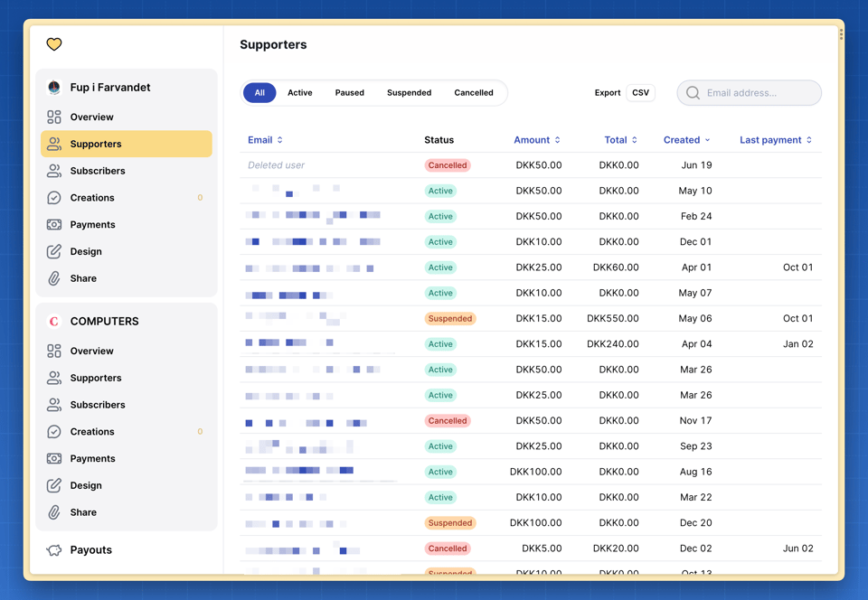Click the yellow heart logo
868x600 pixels.
[x=53, y=43]
